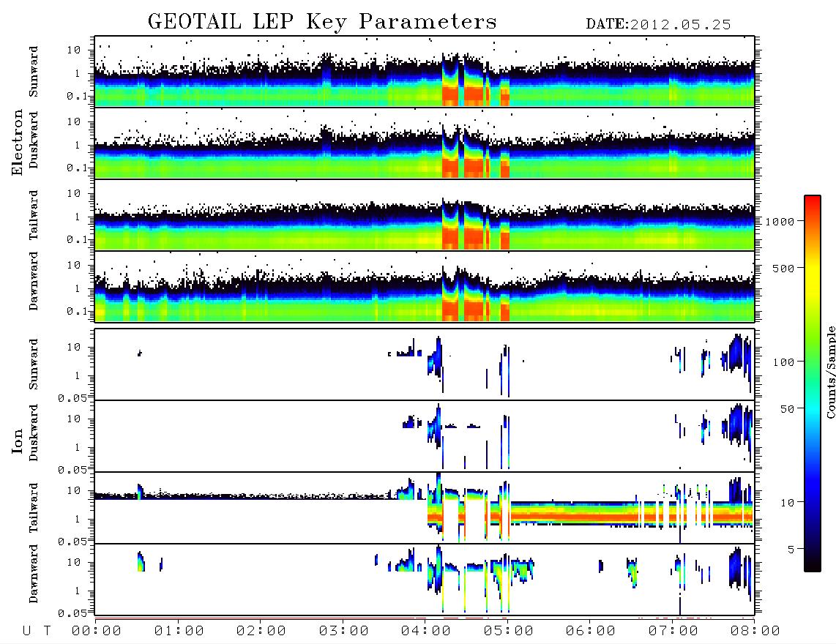Screen dimensions: 836x644
Task: Click the 0.05 tick of Ion Dawnward panel
Action: tap(72, 613)
